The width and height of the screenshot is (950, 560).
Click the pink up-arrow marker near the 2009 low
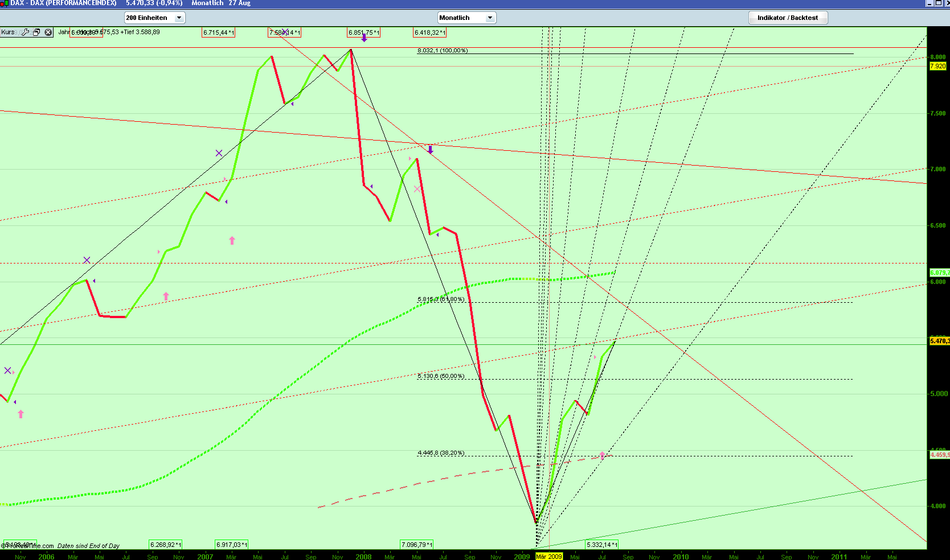pos(602,455)
